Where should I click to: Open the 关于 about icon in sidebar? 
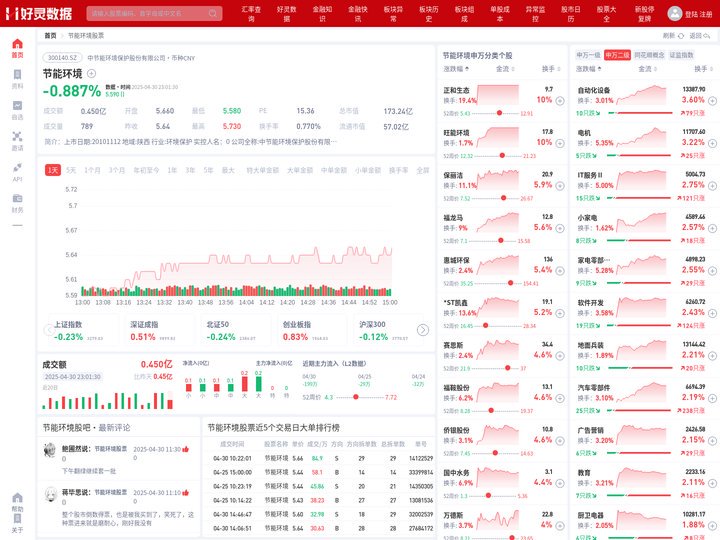(17, 518)
